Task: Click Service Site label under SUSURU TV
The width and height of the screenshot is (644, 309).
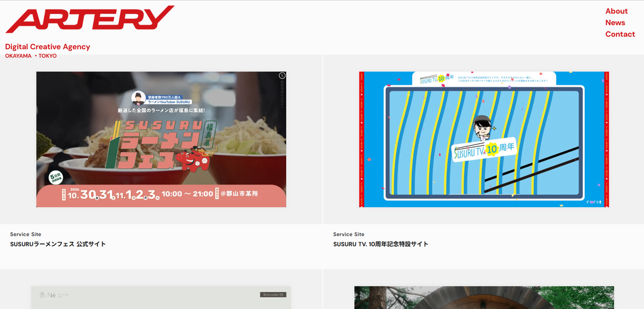Action: coord(348,234)
